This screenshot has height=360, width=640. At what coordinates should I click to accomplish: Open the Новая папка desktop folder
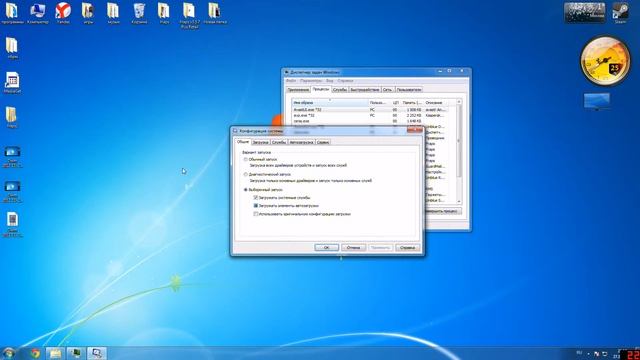(215, 13)
